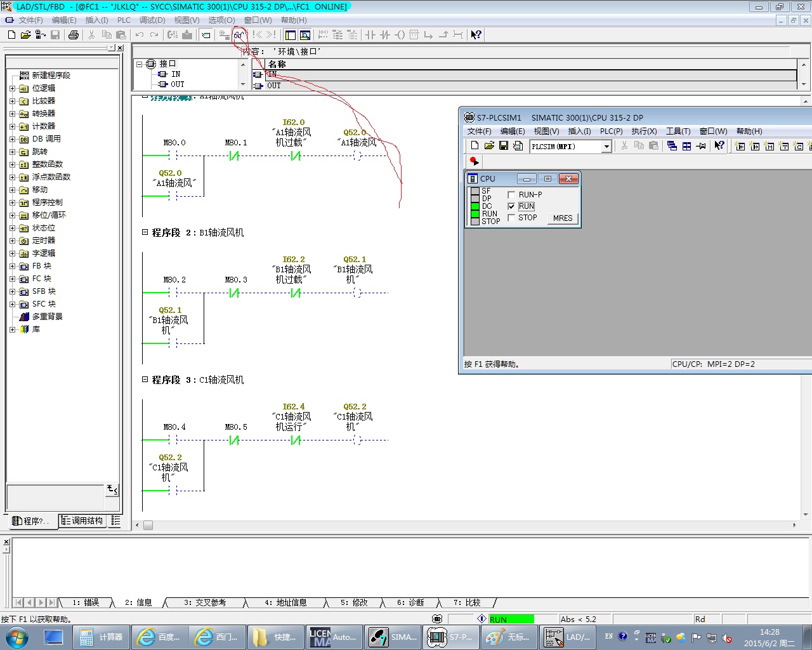
Task: Click the context help arrow in PLCSIM
Action: [x=719, y=146]
